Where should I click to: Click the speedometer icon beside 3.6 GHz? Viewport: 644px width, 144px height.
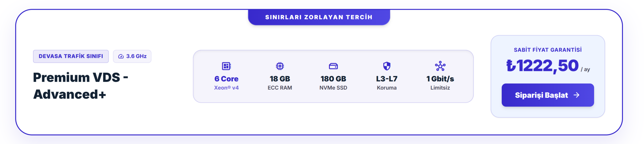121,56
